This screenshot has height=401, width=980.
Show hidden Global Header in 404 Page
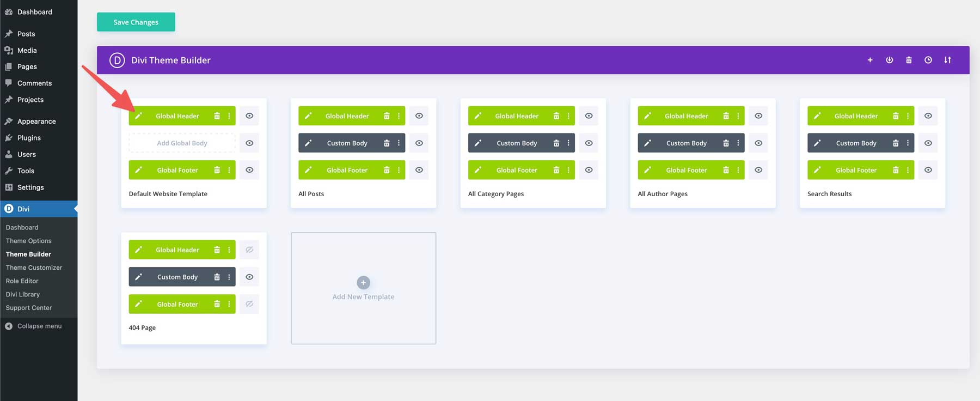coord(249,250)
